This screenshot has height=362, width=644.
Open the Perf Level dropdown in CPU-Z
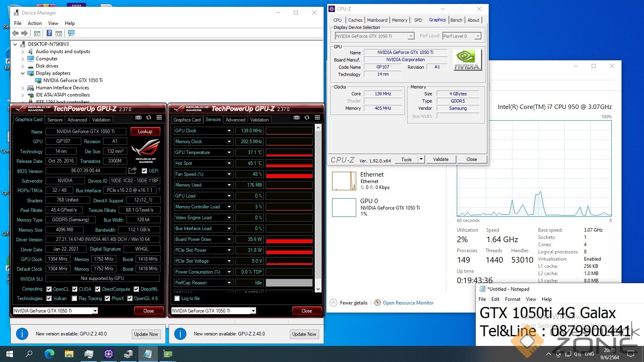pos(477,36)
